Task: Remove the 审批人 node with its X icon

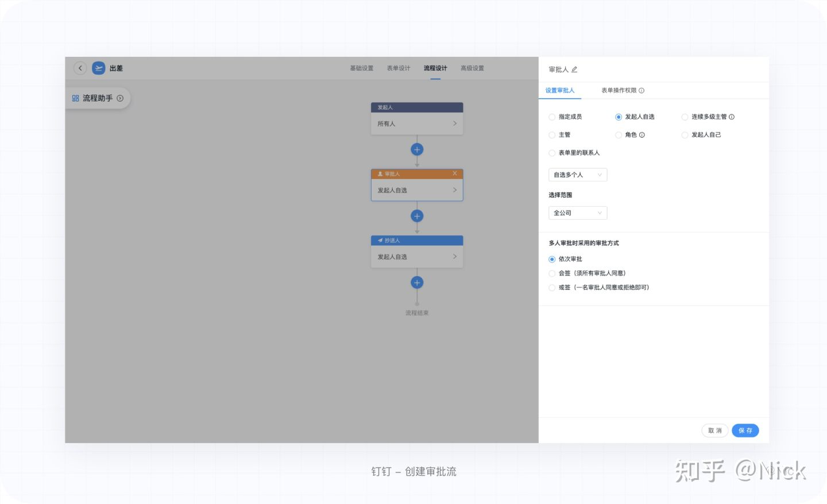Action: pos(455,173)
